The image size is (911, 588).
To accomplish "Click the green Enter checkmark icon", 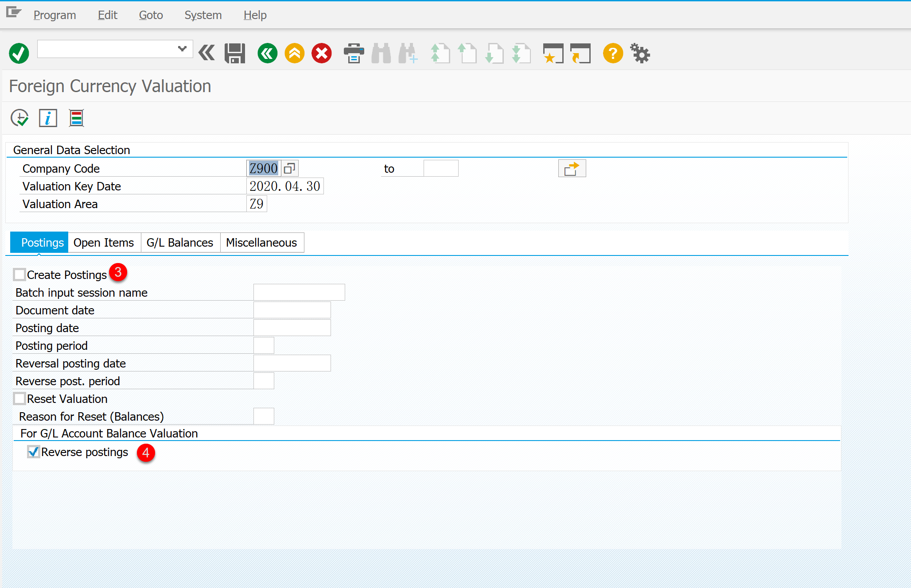I will (19, 54).
